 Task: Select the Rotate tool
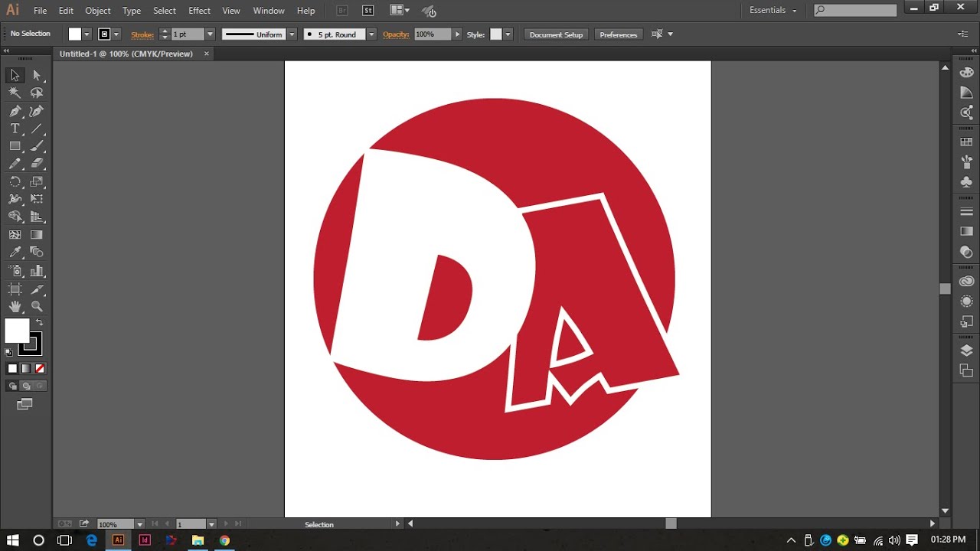15,182
